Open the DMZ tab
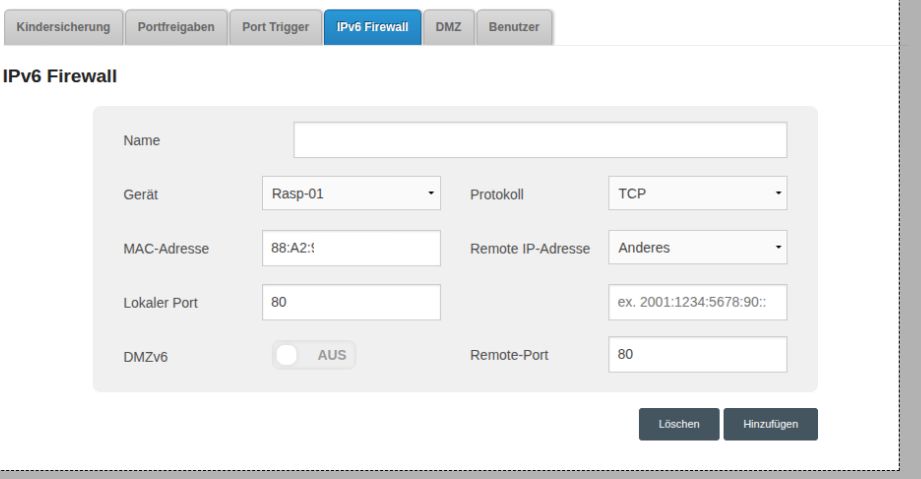Image resolution: width=921 pixels, height=479 pixels. click(x=448, y=28)
